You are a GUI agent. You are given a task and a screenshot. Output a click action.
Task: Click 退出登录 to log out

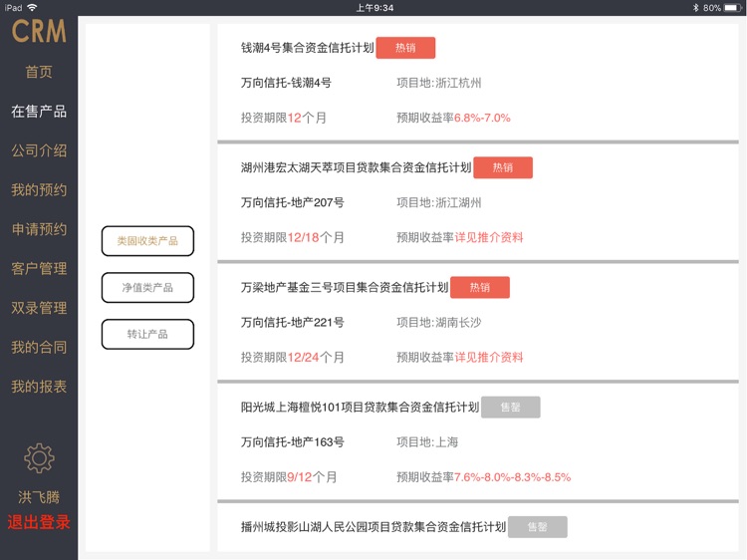(39, 522)
